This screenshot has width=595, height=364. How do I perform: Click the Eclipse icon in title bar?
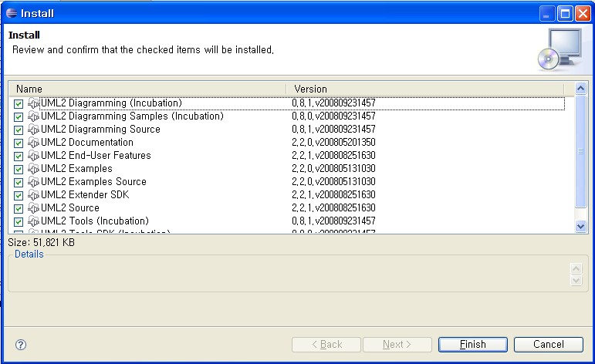click(x=12, y=13)
